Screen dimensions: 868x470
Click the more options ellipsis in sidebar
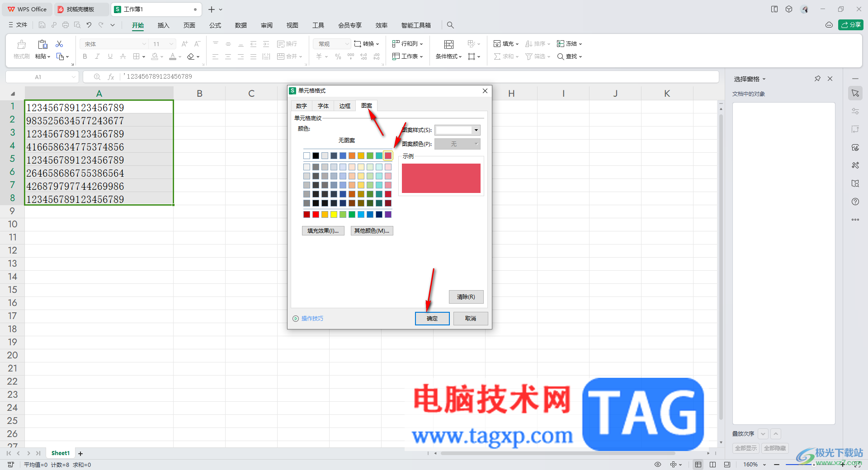855,220
